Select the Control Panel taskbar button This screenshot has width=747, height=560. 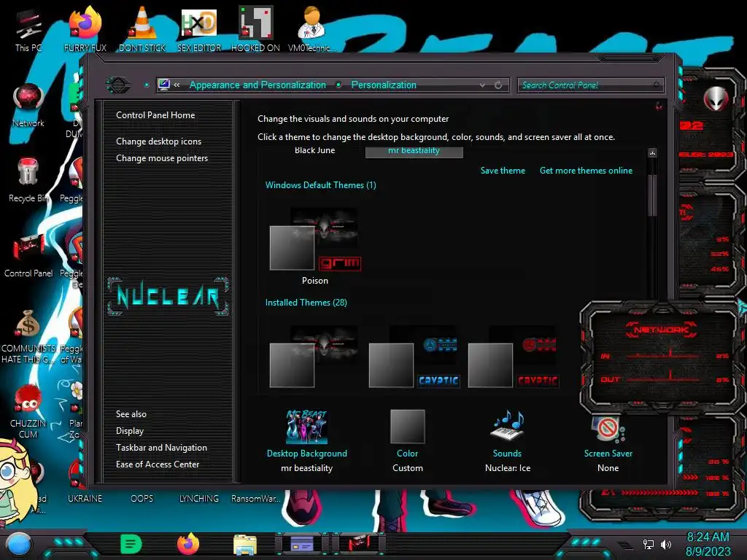[359, 544]
